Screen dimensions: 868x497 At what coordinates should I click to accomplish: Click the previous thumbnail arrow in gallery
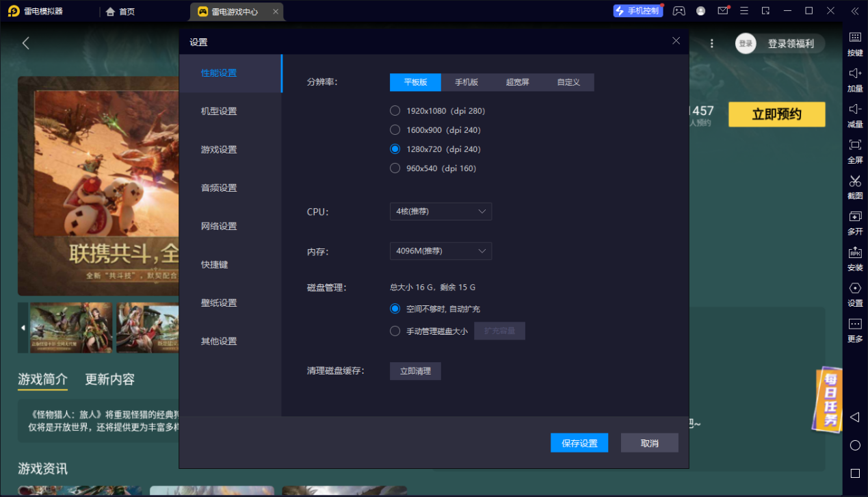[23, 327]
